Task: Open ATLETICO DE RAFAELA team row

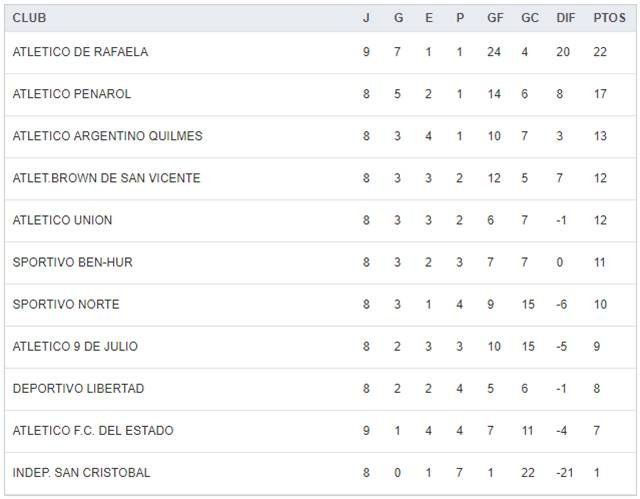Action: (80, 52)
